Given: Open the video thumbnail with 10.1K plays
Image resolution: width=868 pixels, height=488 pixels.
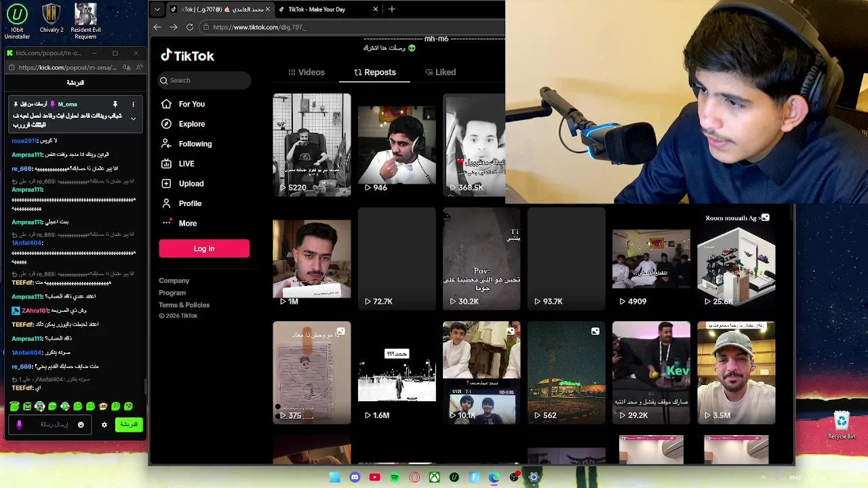Looking at the screenshot, I should click(x=481, y=373).
